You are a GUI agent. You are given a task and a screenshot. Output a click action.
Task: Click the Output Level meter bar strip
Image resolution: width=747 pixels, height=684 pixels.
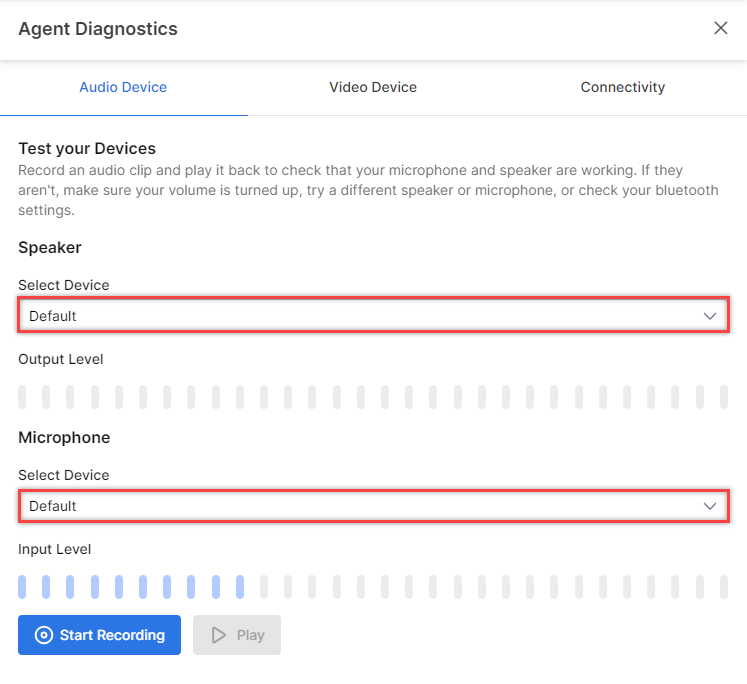click(372, 397)
